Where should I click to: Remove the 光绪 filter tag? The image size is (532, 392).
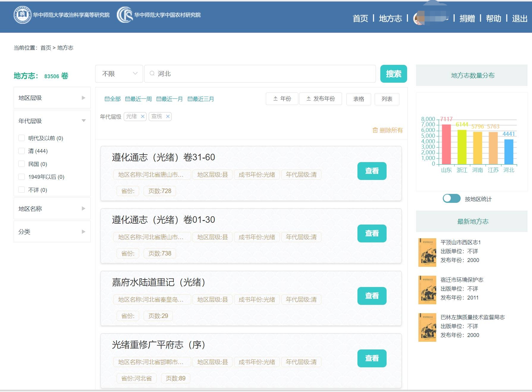click(143, 117)
